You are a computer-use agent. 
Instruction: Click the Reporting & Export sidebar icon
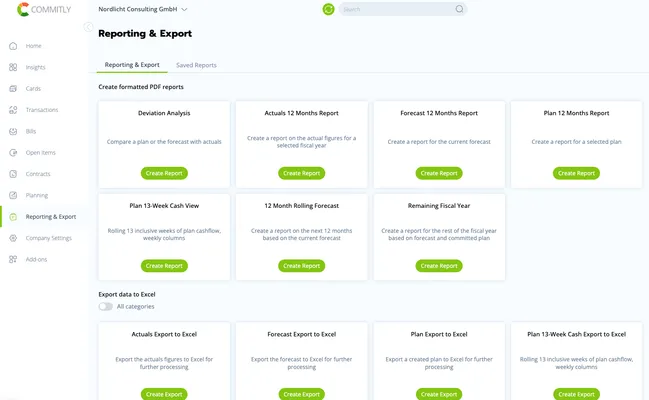[13, 217]
